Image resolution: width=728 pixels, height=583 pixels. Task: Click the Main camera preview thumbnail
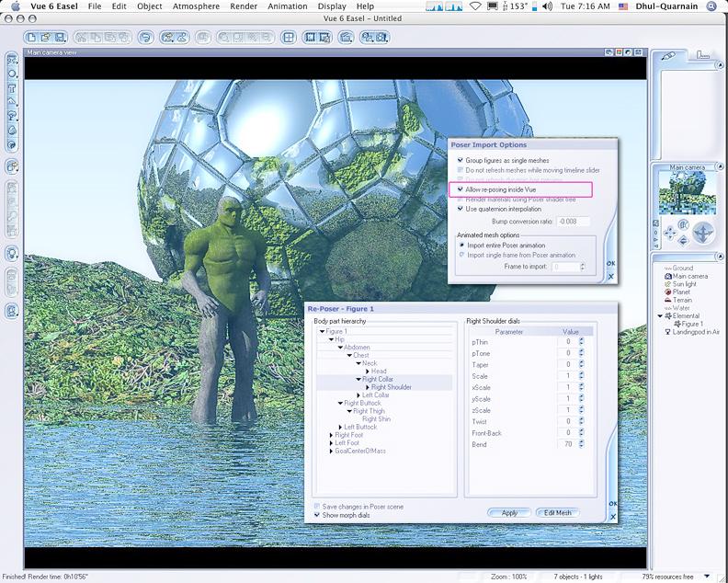(x=687, y=193)
